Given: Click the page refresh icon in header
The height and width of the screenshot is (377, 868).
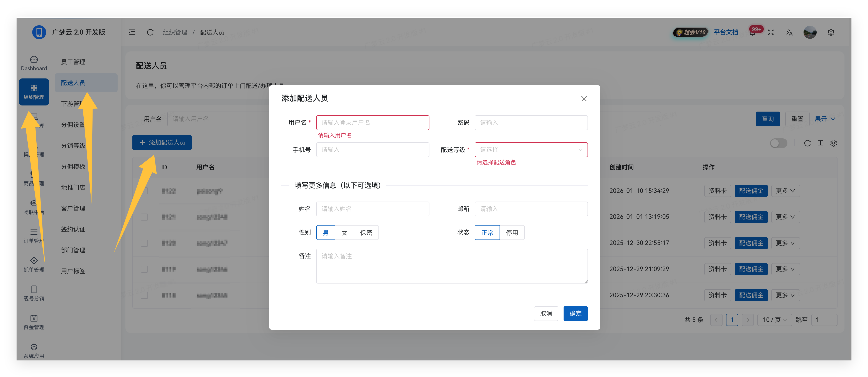Looking at the screenshot, I should point(150,32).
